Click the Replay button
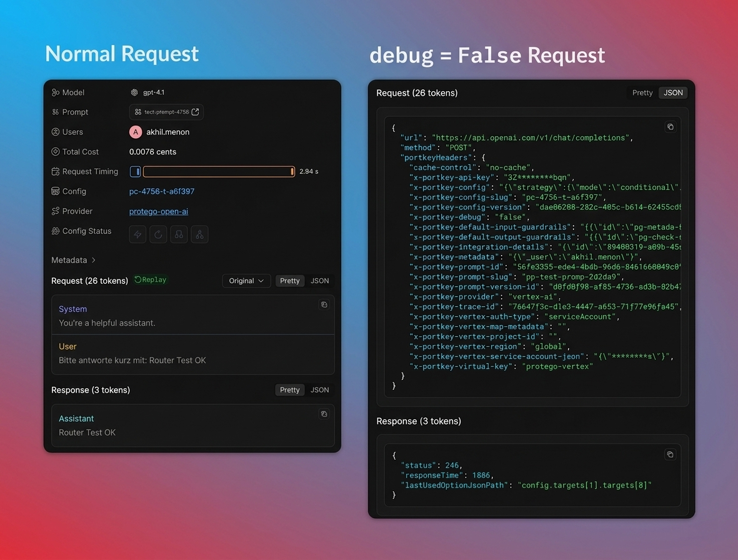Viewport: 738px width, 560px height. click(151, 280)
